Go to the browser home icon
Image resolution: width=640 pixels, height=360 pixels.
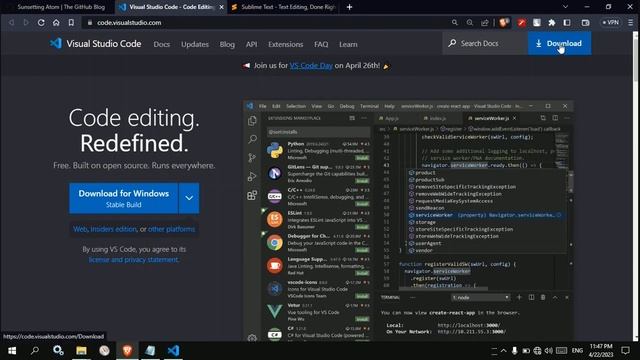(x=56, y=22)
